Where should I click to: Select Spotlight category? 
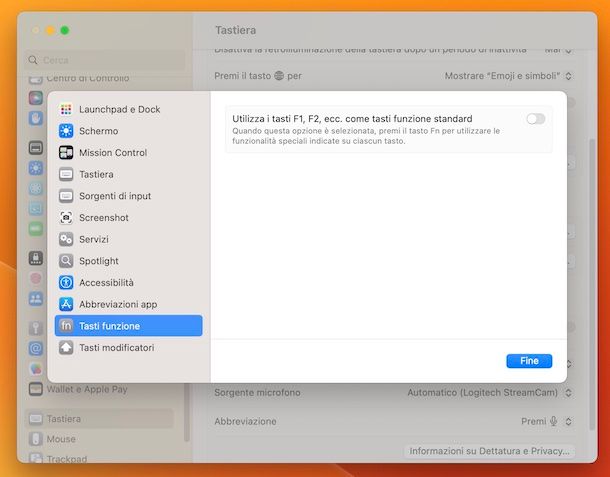[x=128, y=261]
